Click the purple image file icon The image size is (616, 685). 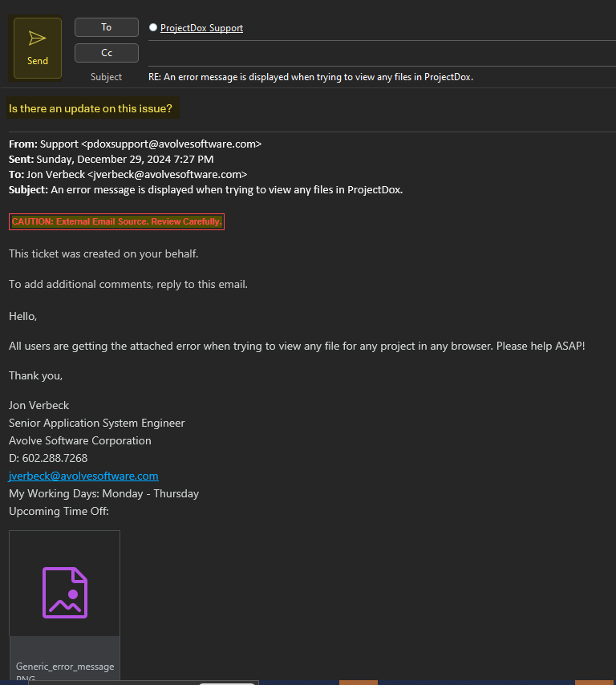pos(65,593)
